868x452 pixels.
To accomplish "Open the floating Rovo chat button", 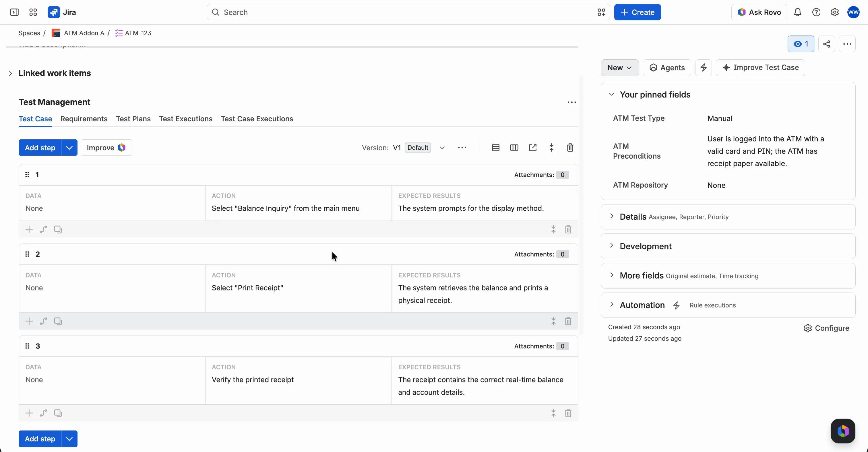I will [x=843, y=431].
